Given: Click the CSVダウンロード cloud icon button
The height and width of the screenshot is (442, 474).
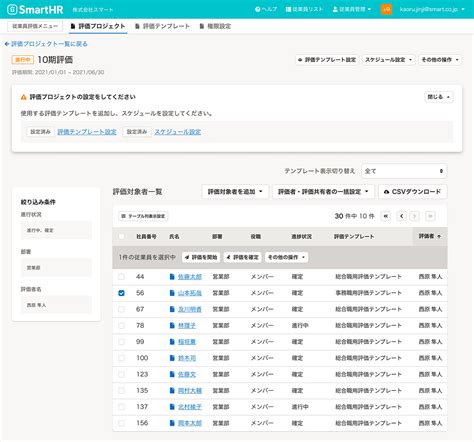Looking at the screenshot, I should [412, 192].
